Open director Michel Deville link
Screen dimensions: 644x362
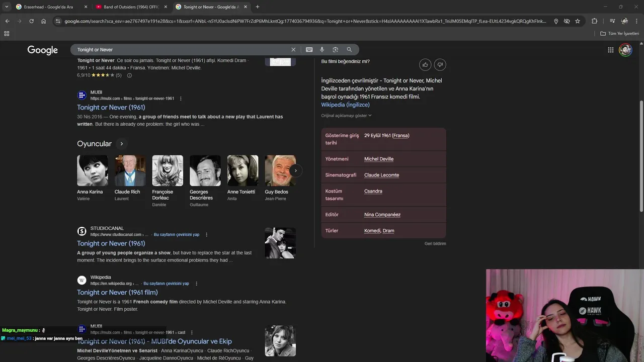point(379,159)
